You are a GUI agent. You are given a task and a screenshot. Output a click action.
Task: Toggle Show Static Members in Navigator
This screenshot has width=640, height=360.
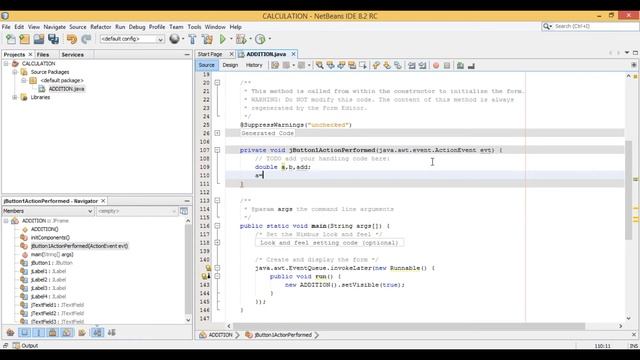(39, 333)
